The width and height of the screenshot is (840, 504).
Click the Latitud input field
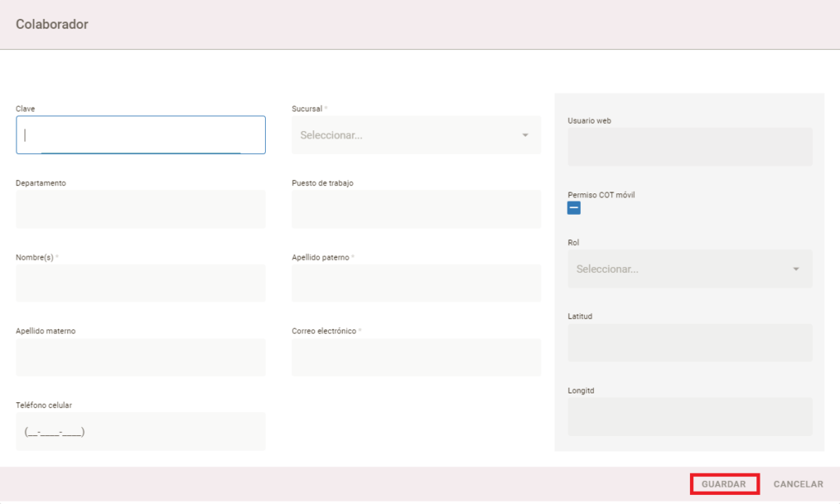coord(690,343)
